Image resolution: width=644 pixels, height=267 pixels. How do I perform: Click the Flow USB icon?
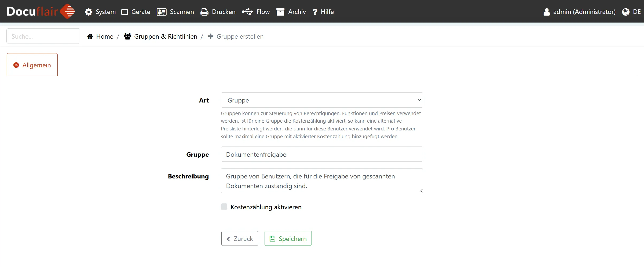247,12
